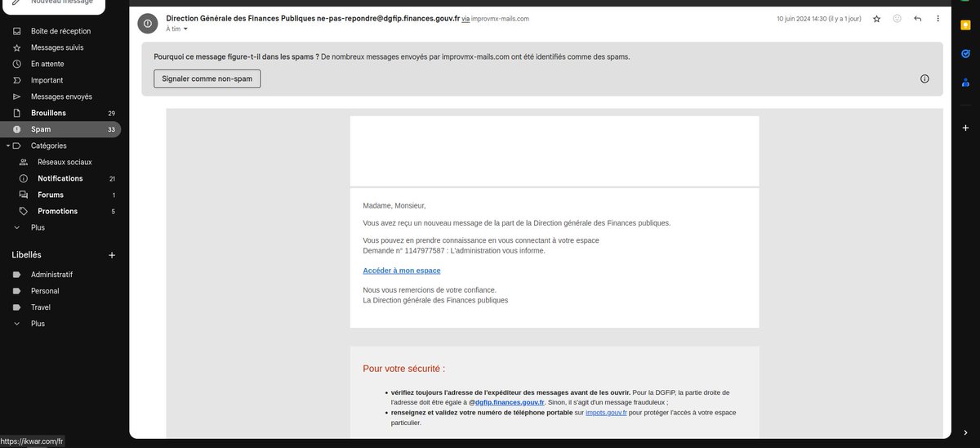Open Google Keep side panel
Viewport: 980px width, 448px height.
(x=965, y=25)
